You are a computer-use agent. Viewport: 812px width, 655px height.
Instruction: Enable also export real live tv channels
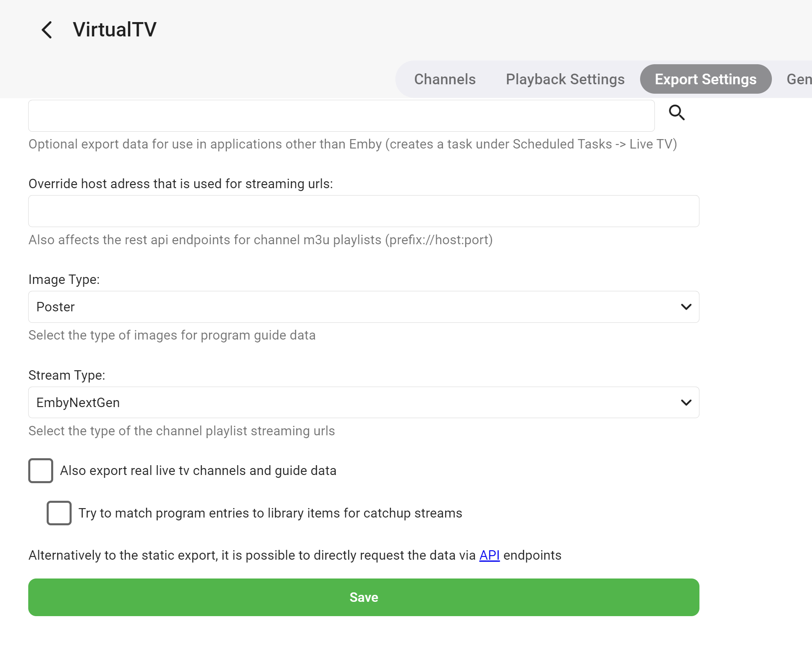tap(41, 470)
